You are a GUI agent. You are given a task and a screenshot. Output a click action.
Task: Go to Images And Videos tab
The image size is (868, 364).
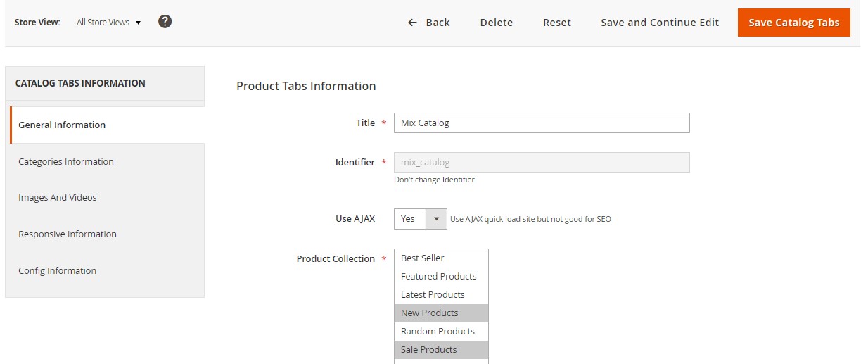coord(58,198)
